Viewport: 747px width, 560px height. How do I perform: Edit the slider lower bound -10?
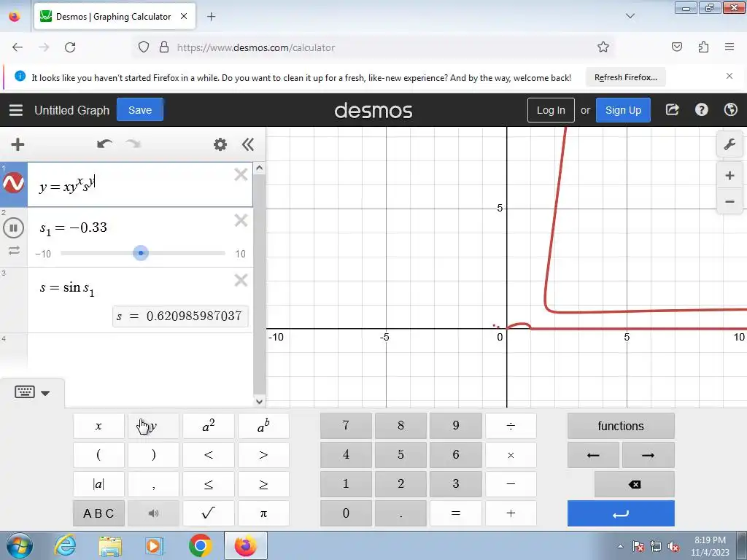point(43,254)
